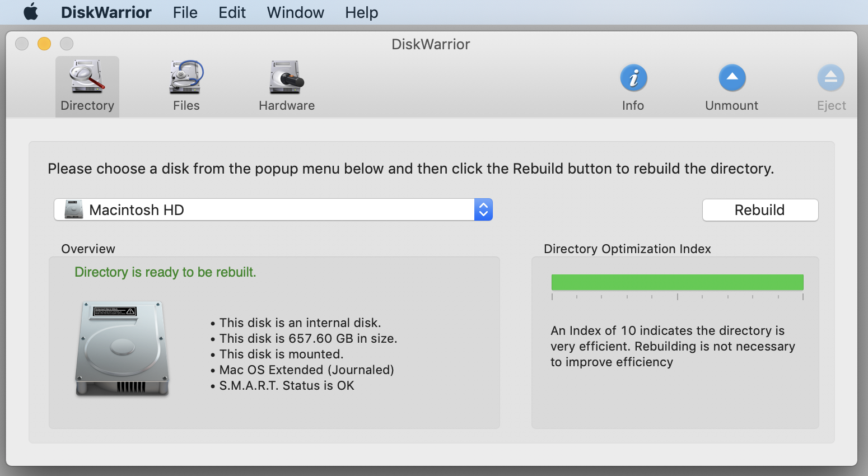The image size is (868, 476).
Task: Click the small disk icon inside the popup
Action: click(x=73, y=210)
